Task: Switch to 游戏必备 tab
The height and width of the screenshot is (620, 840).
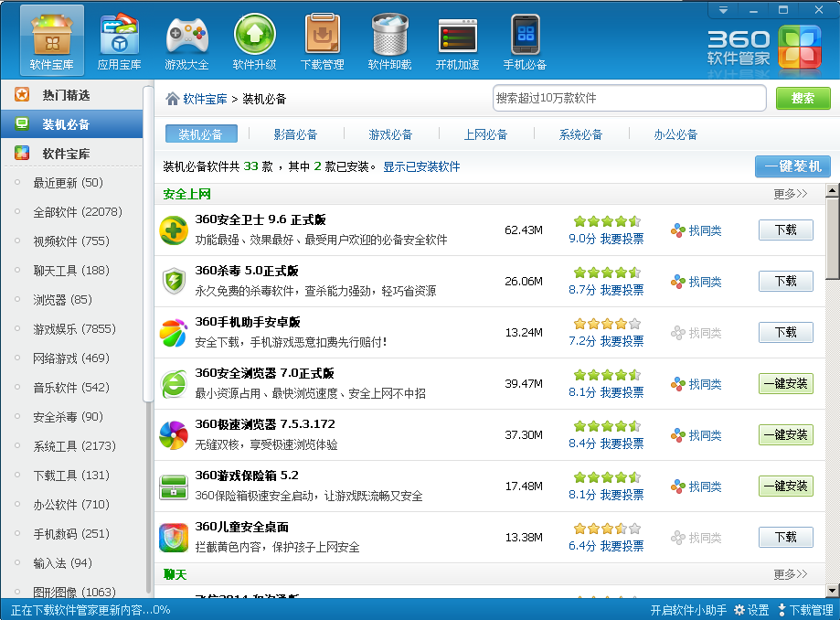Action: click(390, 134)
